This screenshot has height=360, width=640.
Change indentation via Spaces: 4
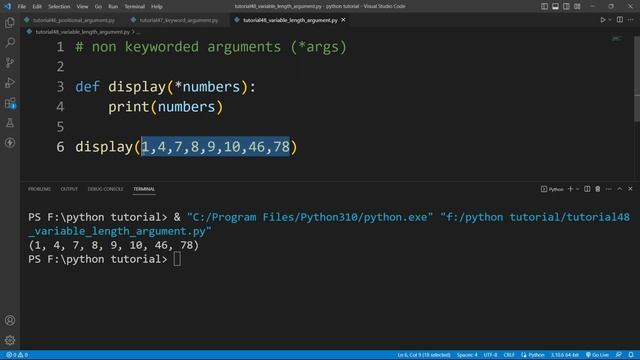[467, 355]
